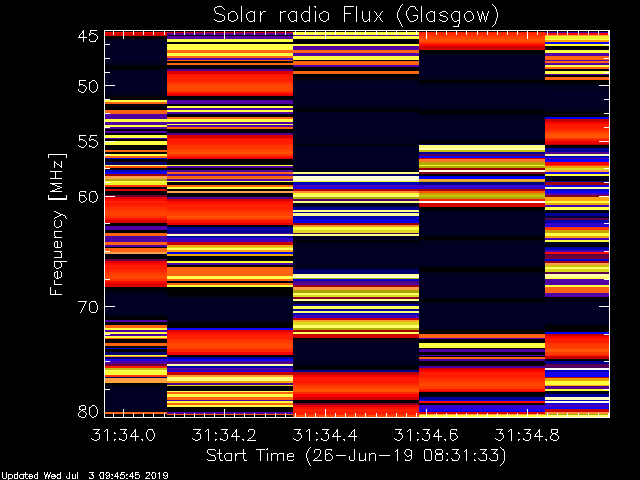
Task: Click the '31:34.8' time axis label
Action: [x=527, y=435]
